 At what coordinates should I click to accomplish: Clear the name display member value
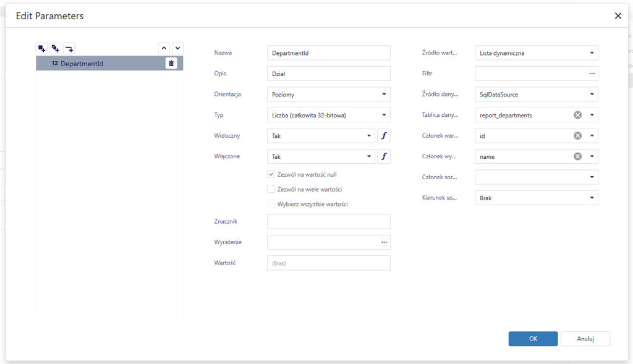[x=577, y=156]
